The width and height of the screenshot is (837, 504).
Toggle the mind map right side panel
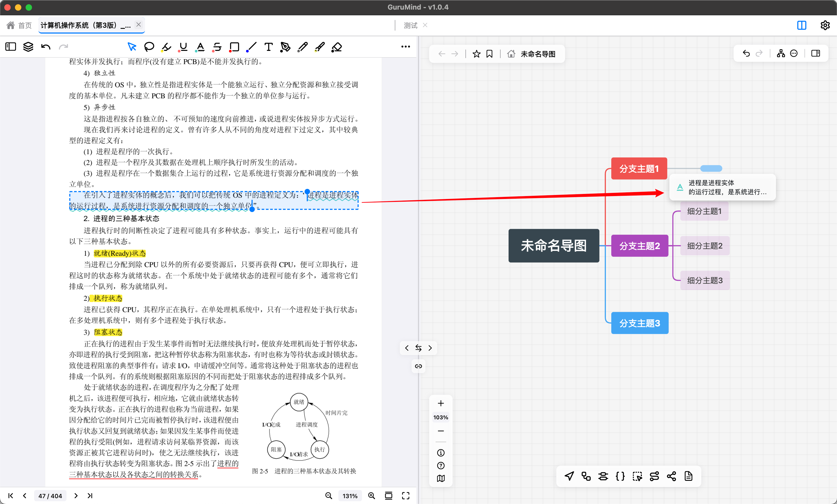815,53
